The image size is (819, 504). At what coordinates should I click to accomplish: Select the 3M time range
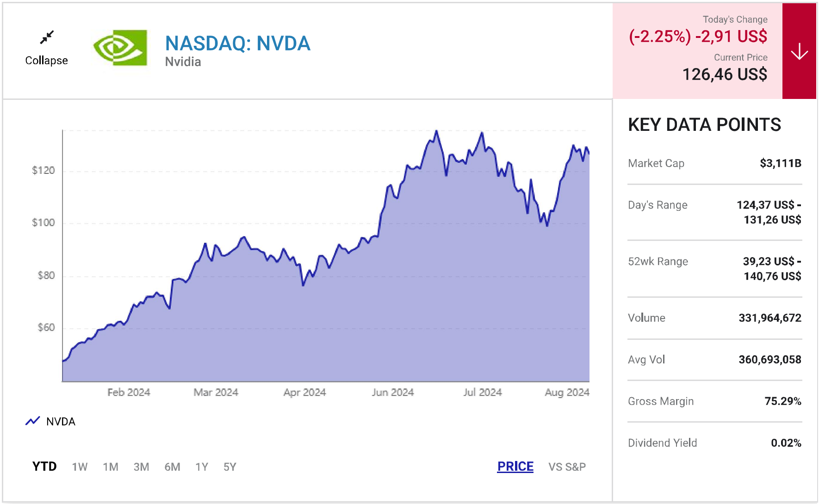point(141,467)
